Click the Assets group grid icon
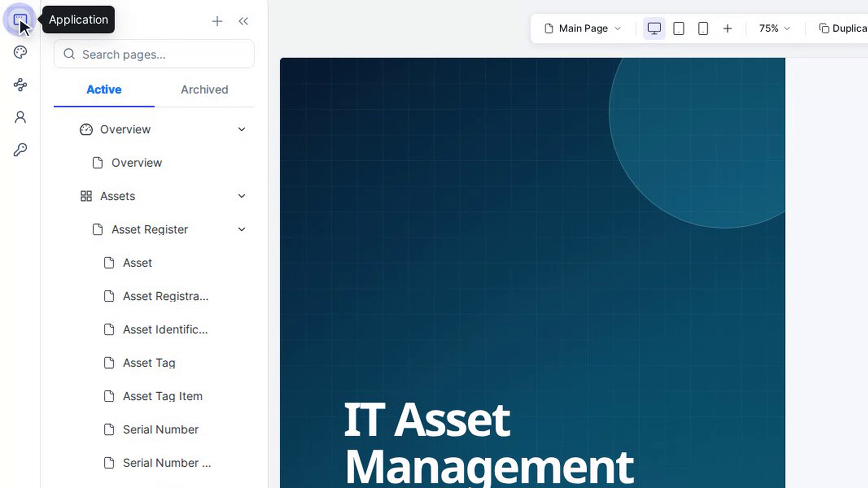This screenshot has width=868, height=488. click(86, 196)
